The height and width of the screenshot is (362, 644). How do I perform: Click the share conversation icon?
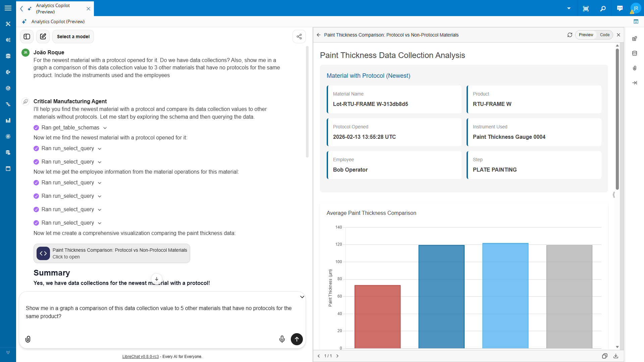(x=299, y=37)
